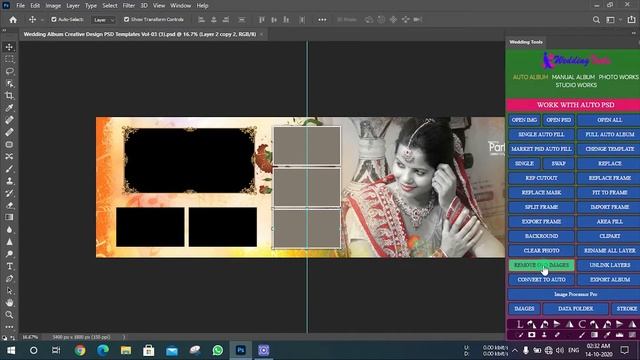Go to the Photoshop Home screen icon

click(x=13, y=20)
